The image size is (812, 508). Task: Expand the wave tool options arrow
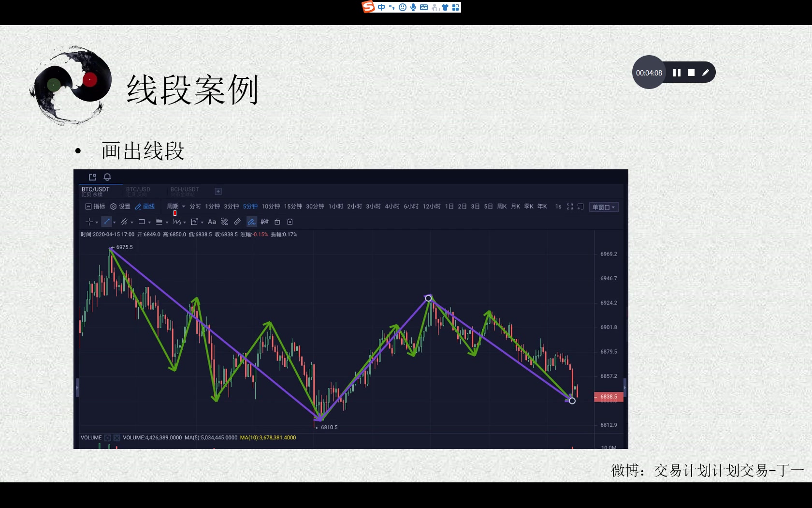[x=185, y=223]
